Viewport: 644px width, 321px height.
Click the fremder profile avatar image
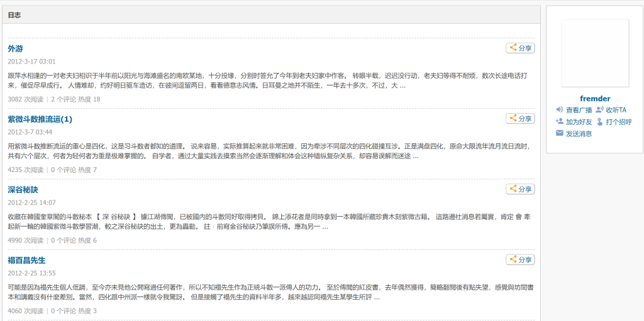click(595, 53)
